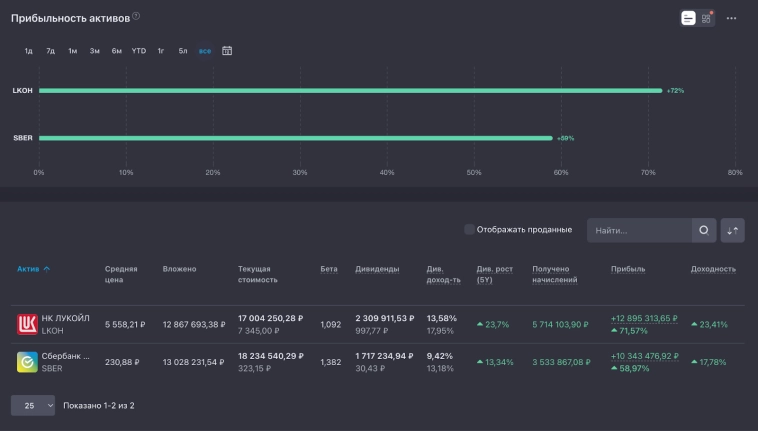
Task: Open the rows-per-page dropdown showing 25
Action: 33,405
